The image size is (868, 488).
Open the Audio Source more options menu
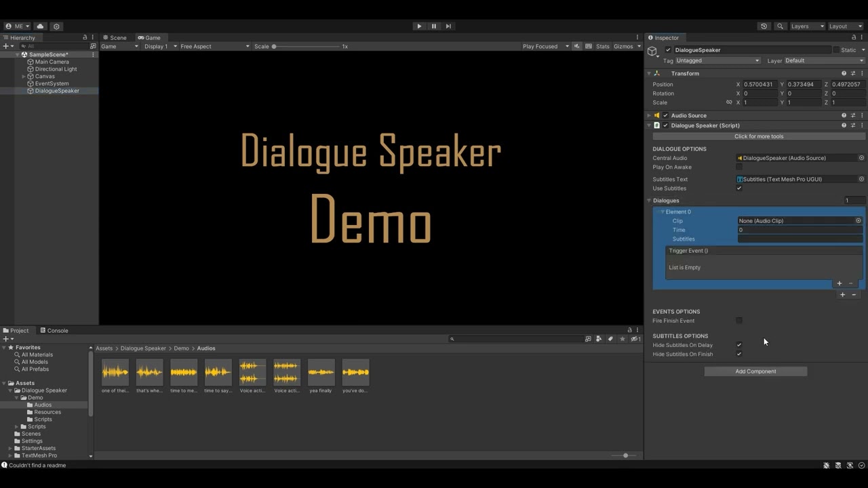pos(862,116)
